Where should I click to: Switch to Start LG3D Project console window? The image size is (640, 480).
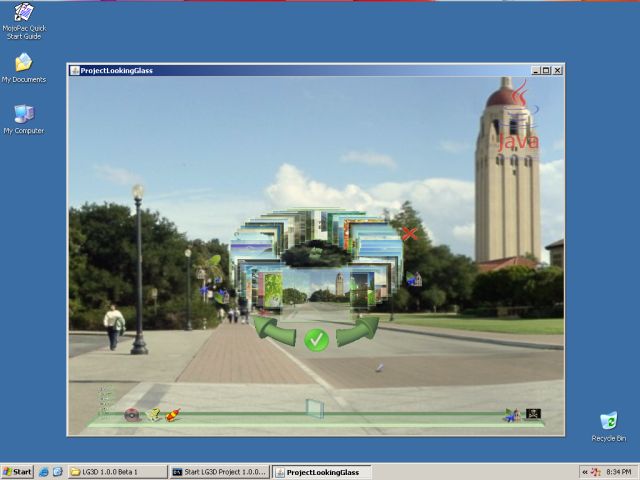tap(220, 472)
